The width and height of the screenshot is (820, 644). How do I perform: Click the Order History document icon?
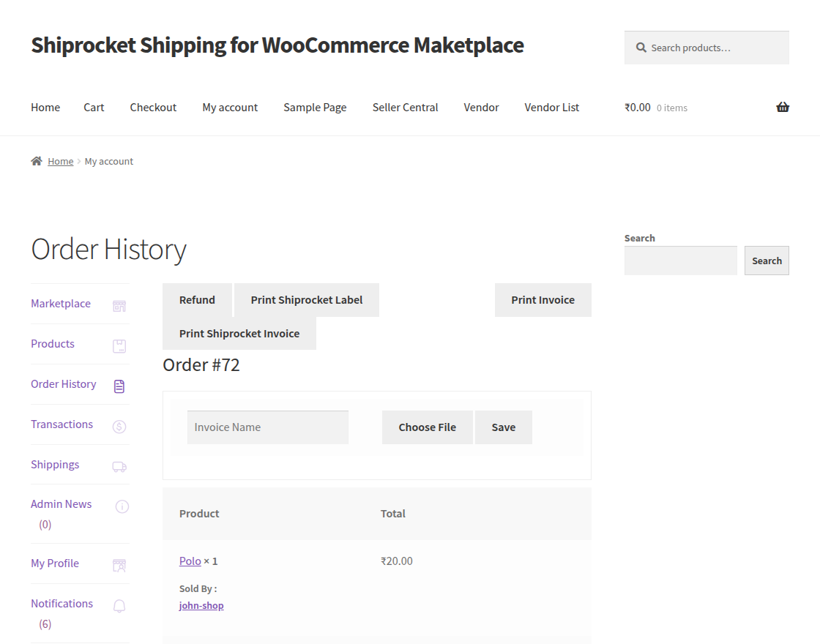[x=119, y=386]
